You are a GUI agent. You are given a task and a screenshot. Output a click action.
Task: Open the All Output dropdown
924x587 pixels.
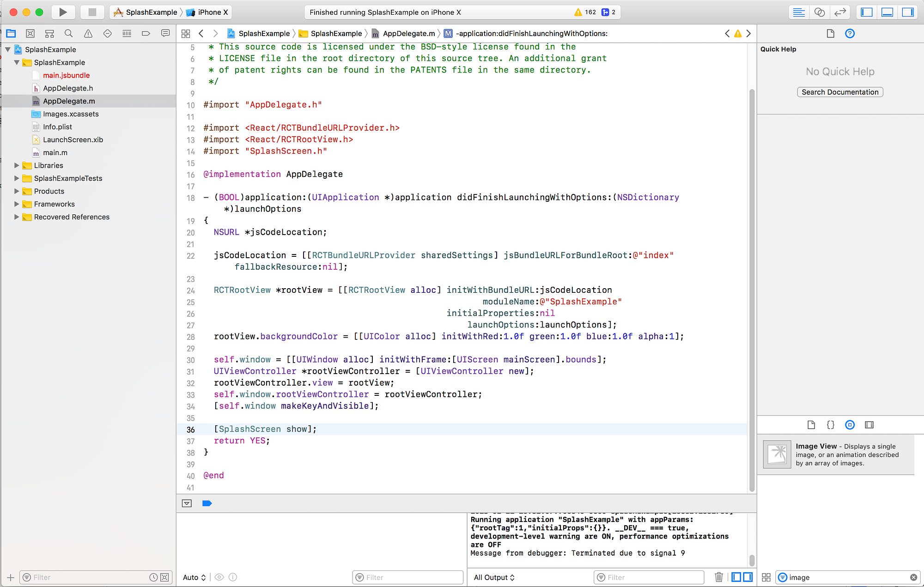point(493,577)
